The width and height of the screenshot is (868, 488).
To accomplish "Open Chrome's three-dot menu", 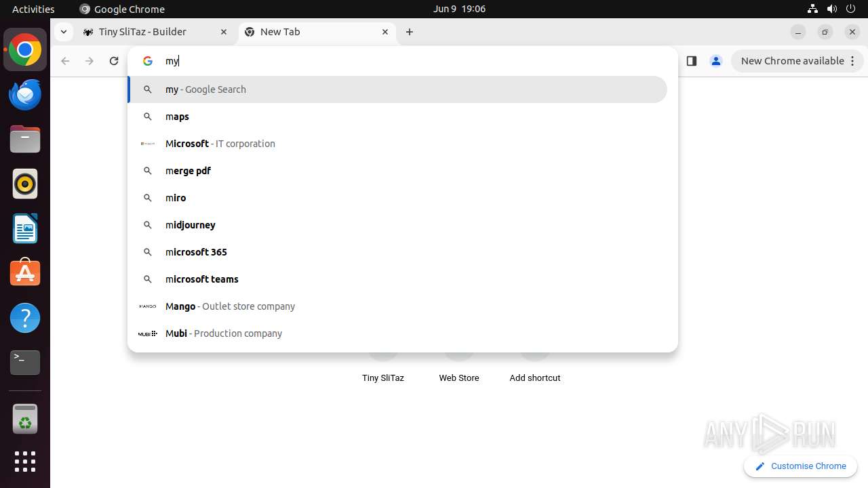I will [x=853, y=61].
